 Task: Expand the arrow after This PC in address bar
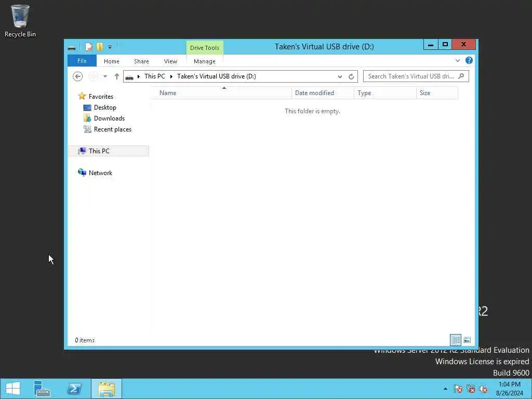pos(171,77)
